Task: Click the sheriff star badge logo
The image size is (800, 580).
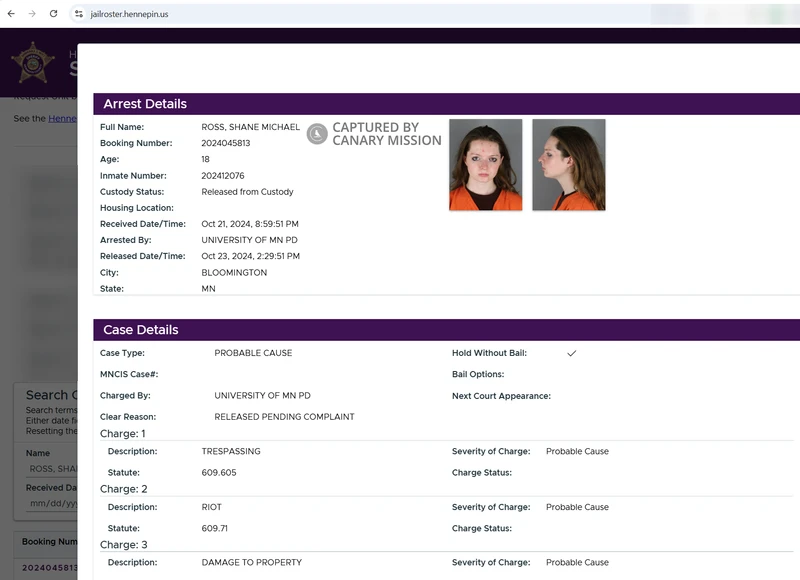Action: (x=33, y=63)
